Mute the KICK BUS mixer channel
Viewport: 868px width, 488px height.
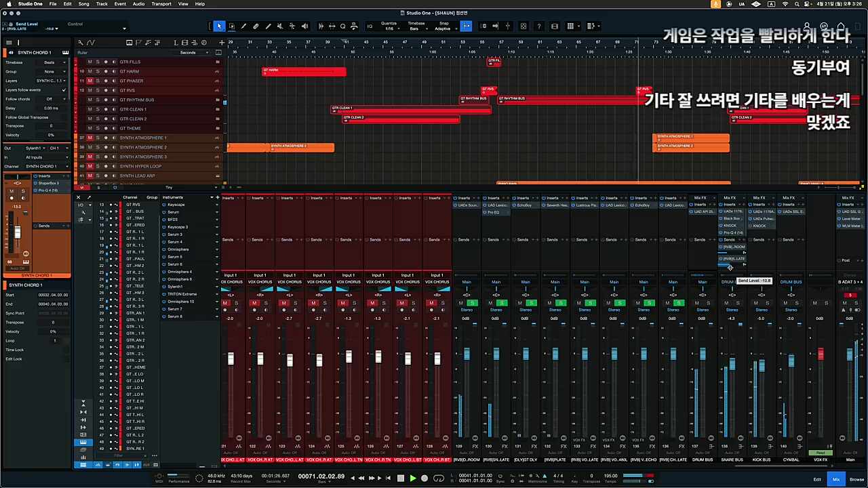tap(756, 303)
